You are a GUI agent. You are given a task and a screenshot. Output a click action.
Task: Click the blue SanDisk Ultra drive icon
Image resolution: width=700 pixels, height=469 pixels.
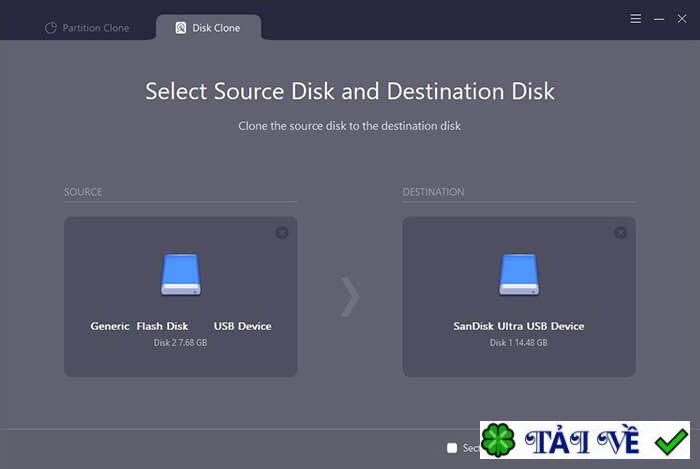point(518,274)
